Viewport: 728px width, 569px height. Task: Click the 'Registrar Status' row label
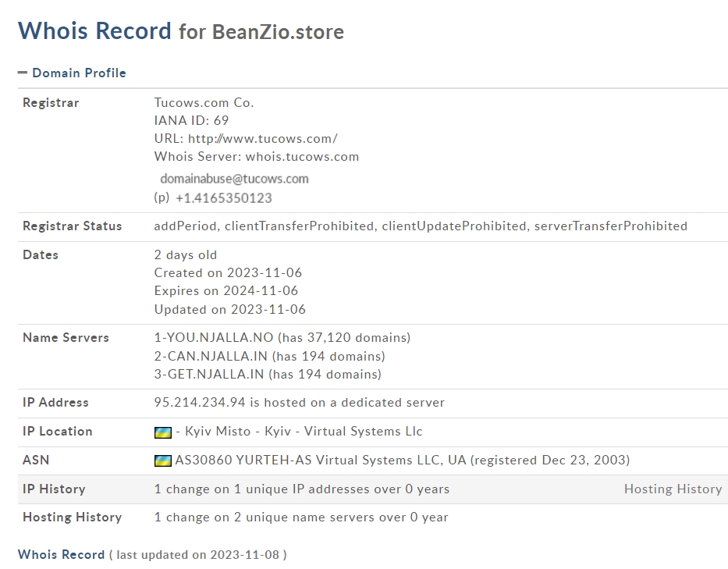tap(73, 226)
